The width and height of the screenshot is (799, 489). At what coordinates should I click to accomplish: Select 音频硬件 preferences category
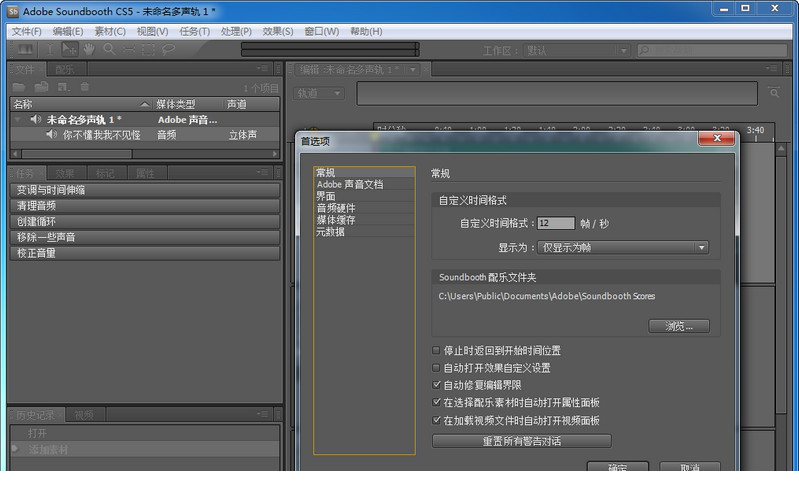coord(364,208)
